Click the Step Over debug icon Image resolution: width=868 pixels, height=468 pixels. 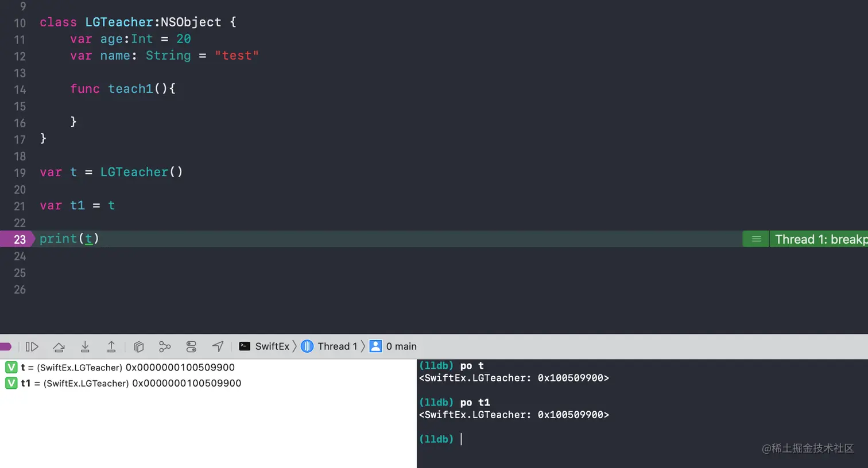59,346
